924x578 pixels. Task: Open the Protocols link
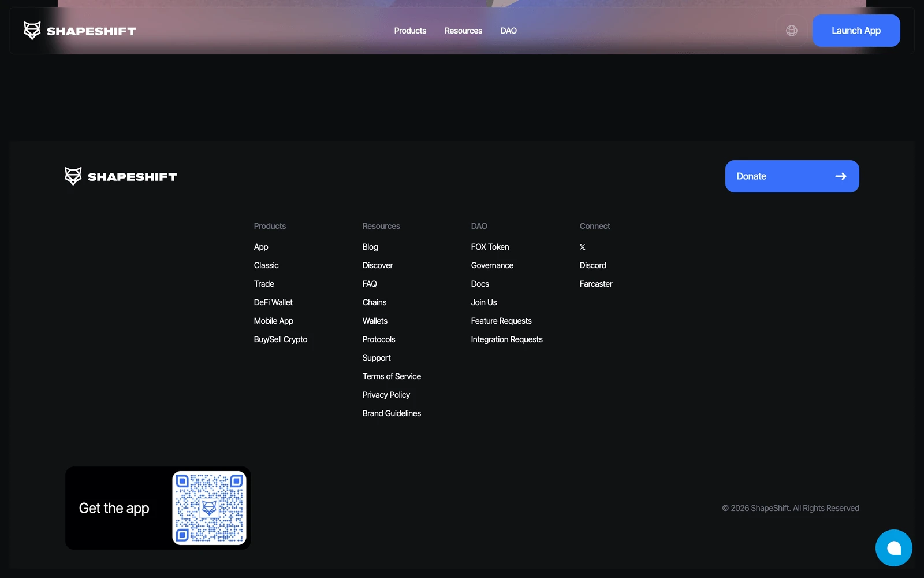[379, 339]
